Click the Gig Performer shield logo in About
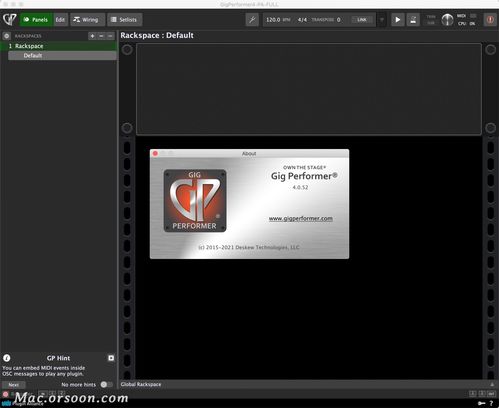The width and height of the screenshot is (499, 408). tap(195, 200)
